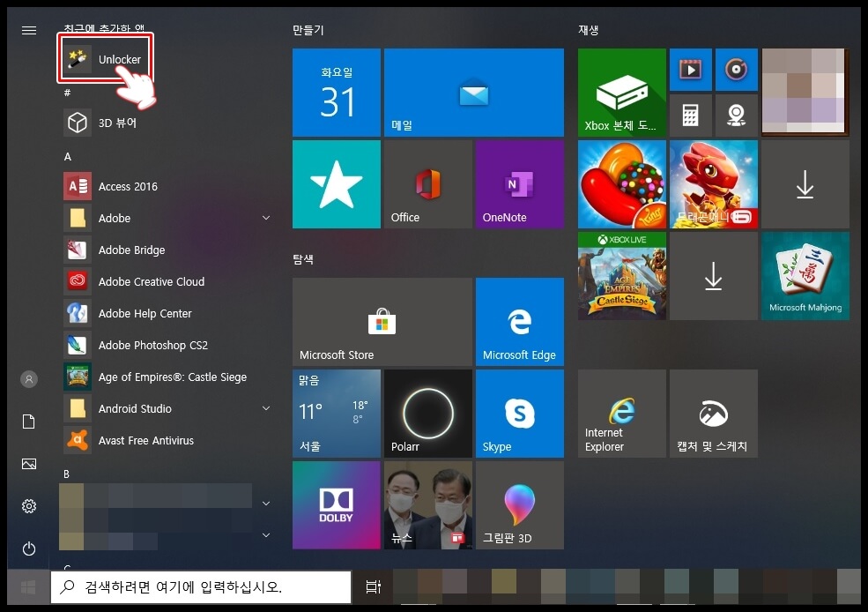This screenshot has height=612, width=868.
Task: Open Adobe Help Center
Action: 166,313
